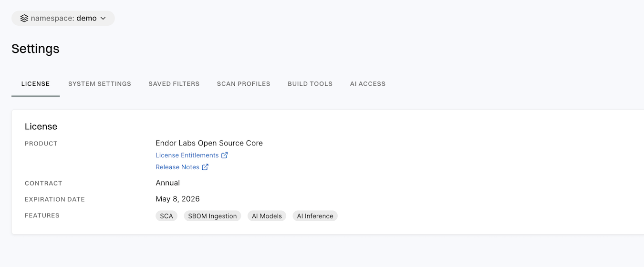Image resolution: width=644 pixels, height=267 pixels.
Task: Select the Scan Profiles tab
Action: tap(243, 84)
